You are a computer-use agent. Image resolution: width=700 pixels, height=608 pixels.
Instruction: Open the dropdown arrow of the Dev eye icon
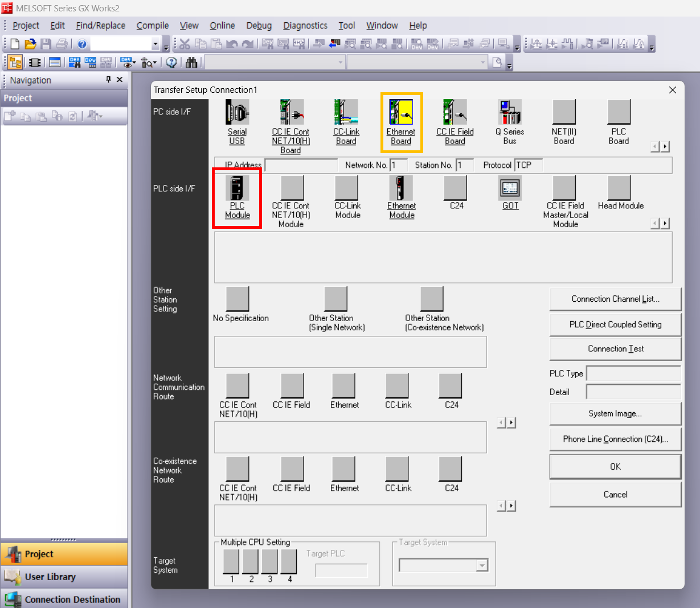[x=133, y=62]
